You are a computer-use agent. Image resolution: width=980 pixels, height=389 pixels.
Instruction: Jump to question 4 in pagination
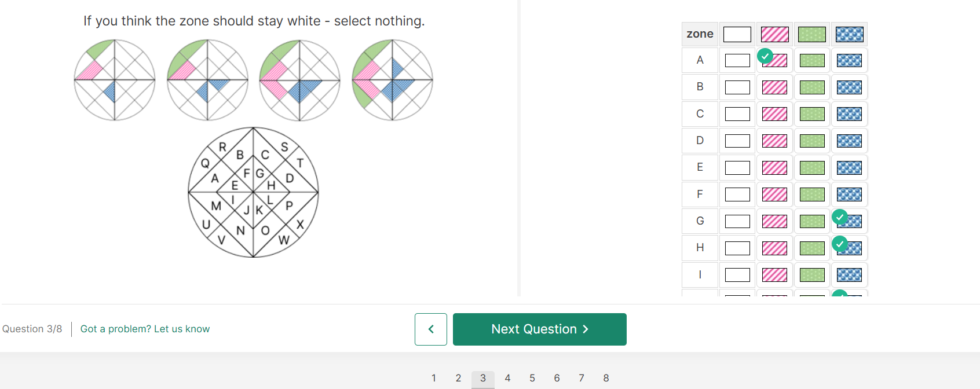coord(507,378)
